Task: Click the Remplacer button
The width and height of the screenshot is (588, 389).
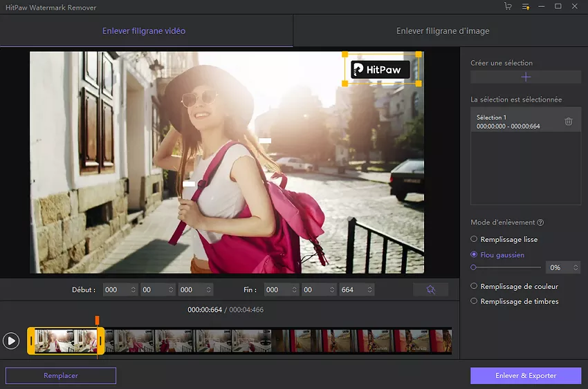Action: (x=61, y=375)
